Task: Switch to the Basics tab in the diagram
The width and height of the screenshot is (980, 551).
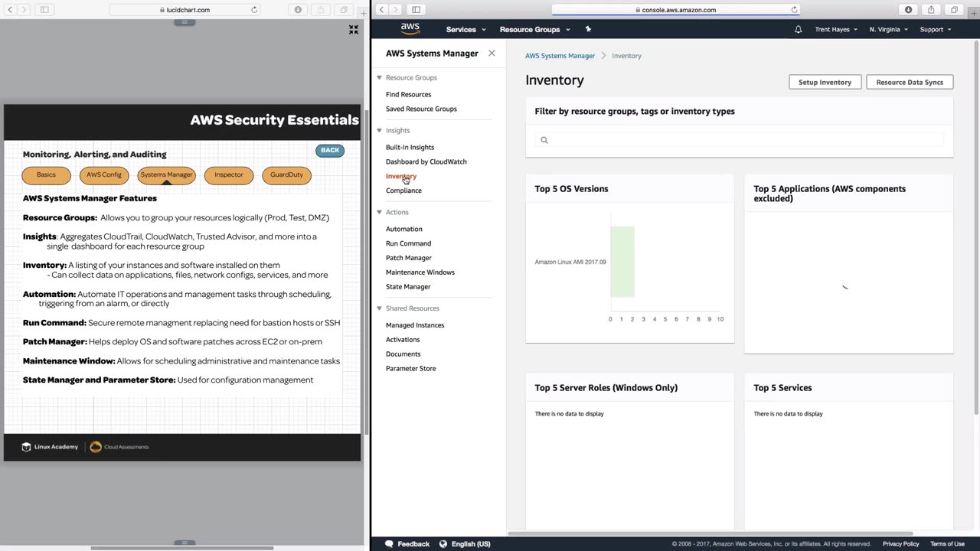Action: [x=46, y=175]
